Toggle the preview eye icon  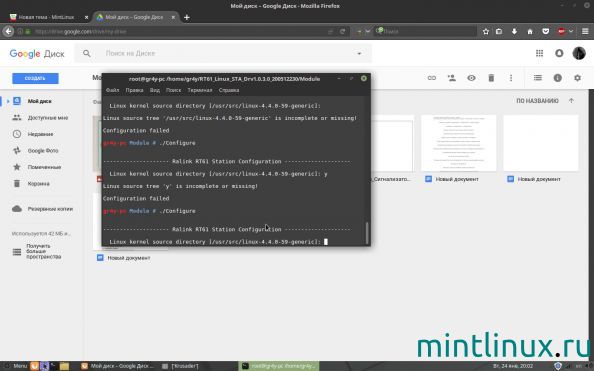point(471,78)
